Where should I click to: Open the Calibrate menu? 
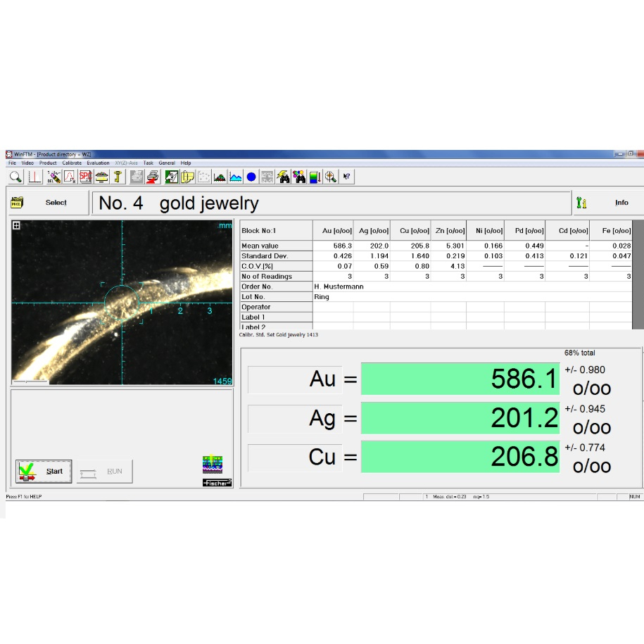click(x=72, y=163)
